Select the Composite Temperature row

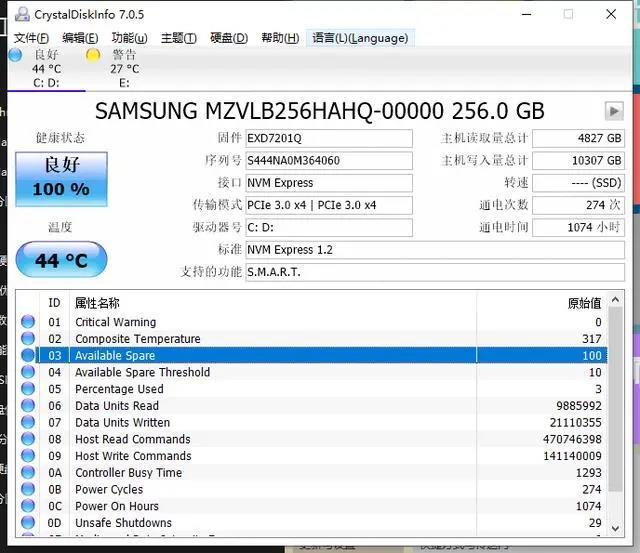(312, 339)
